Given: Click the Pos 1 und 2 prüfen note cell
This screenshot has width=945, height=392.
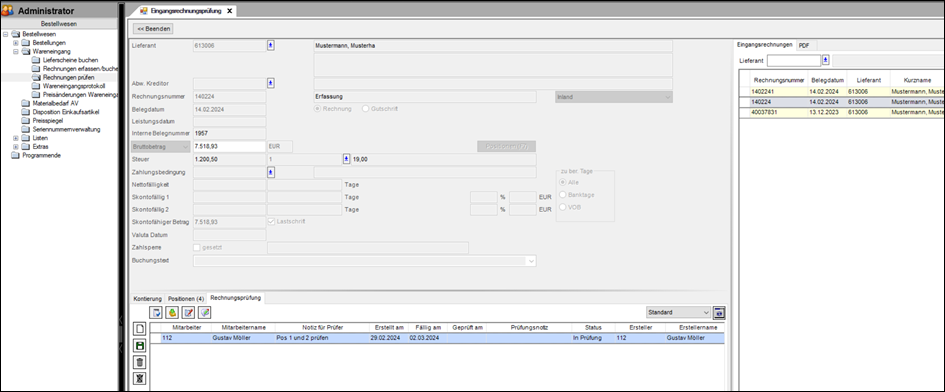Looking at the screenshot, I should click(x=321, y=338).
